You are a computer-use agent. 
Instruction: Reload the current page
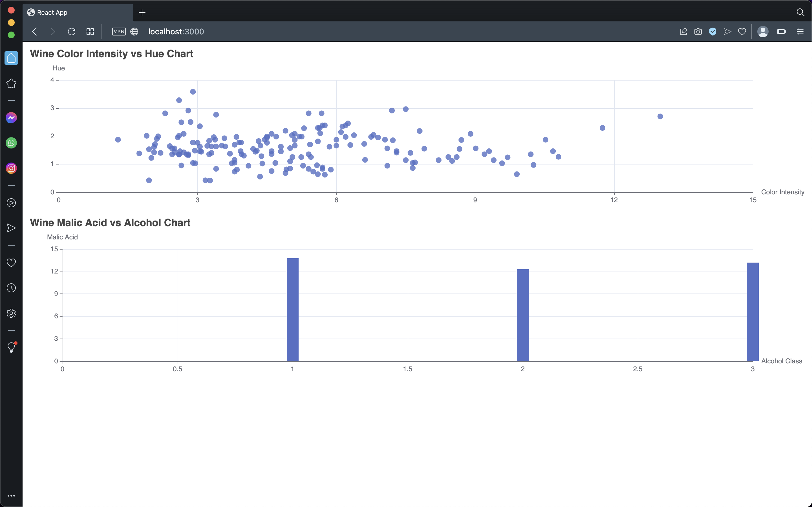point(71,31)
